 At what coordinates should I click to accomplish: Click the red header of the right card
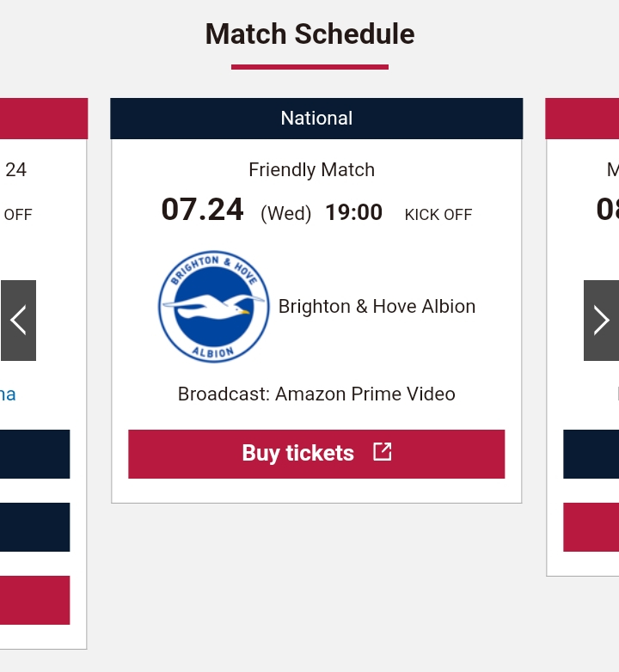(x=582, y=119)
